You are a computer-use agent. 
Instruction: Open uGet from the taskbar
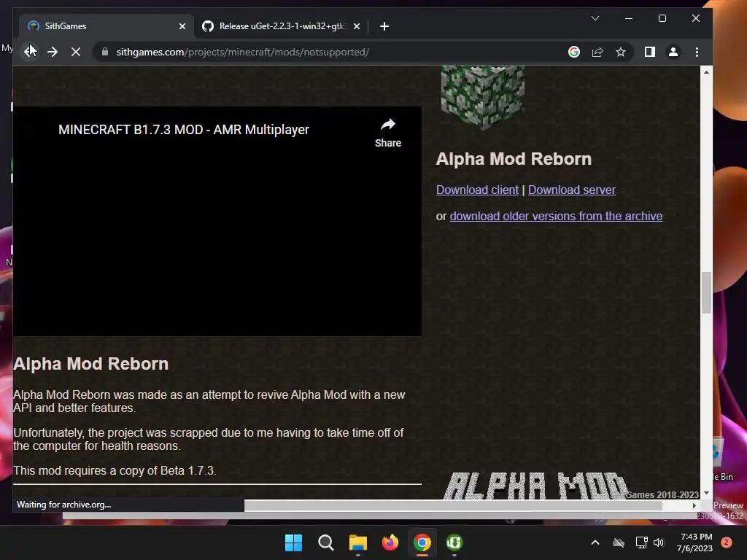(x=454, y=542)
